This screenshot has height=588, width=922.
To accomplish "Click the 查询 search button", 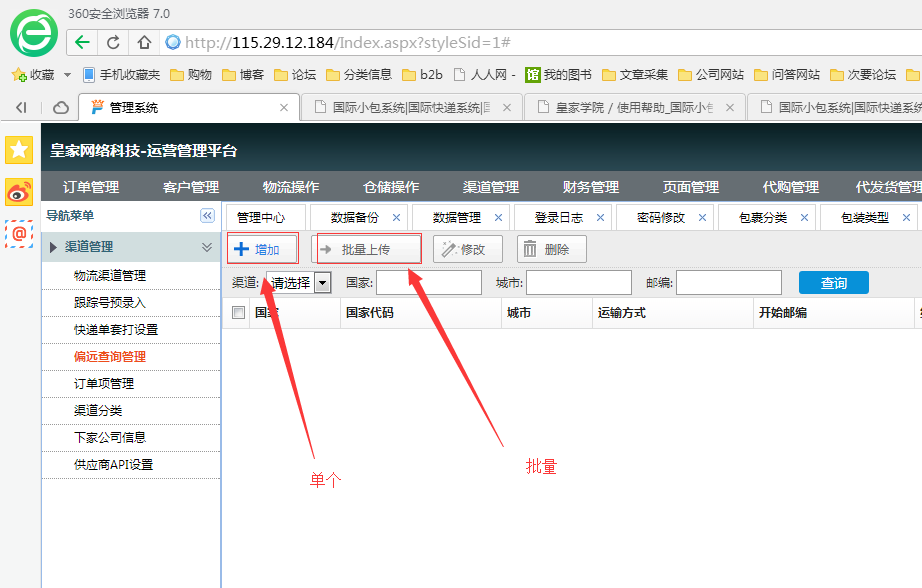I will pyautogui.click(x=833, y=283).
